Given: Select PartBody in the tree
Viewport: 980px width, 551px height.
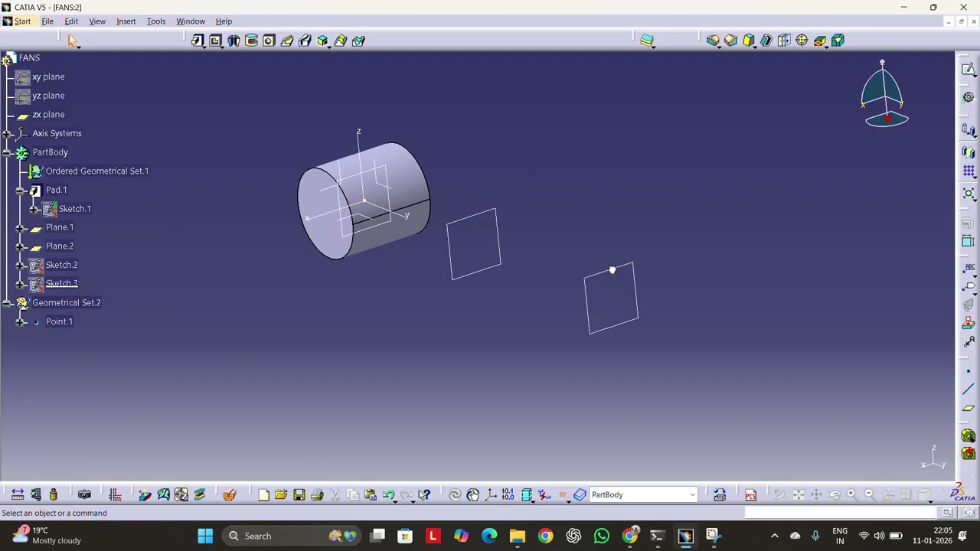Looking at the screenshot, I should (x=50, y=152).
